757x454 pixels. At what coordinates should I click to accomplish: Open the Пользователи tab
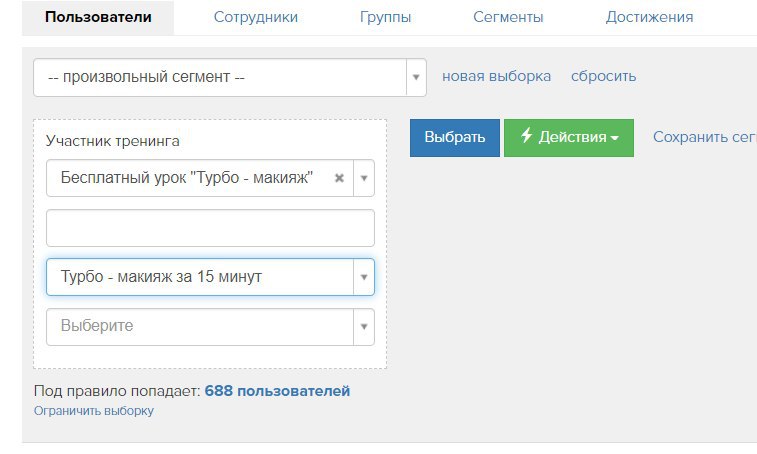point(98,17)
